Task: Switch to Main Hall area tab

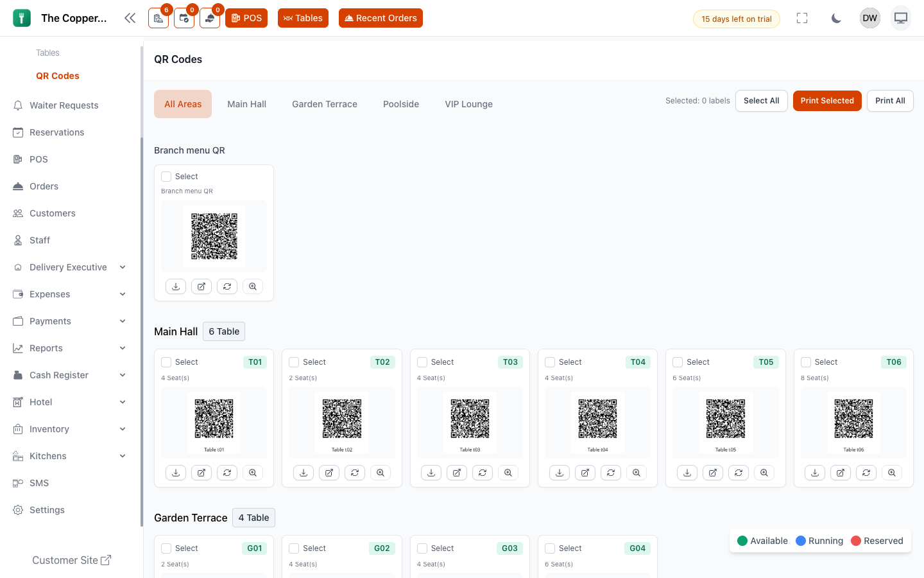Action: click(x=246, y=104)
